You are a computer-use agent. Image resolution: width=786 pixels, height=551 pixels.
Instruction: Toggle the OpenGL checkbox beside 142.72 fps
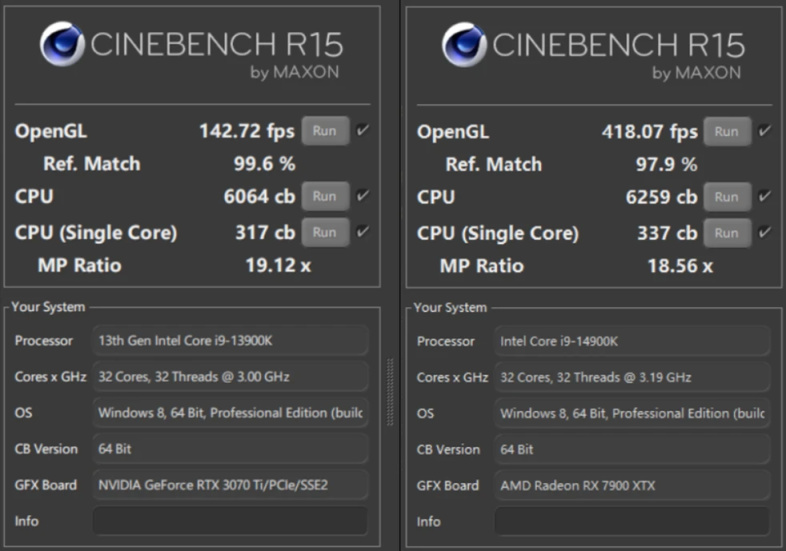click(x=362, y=130)
